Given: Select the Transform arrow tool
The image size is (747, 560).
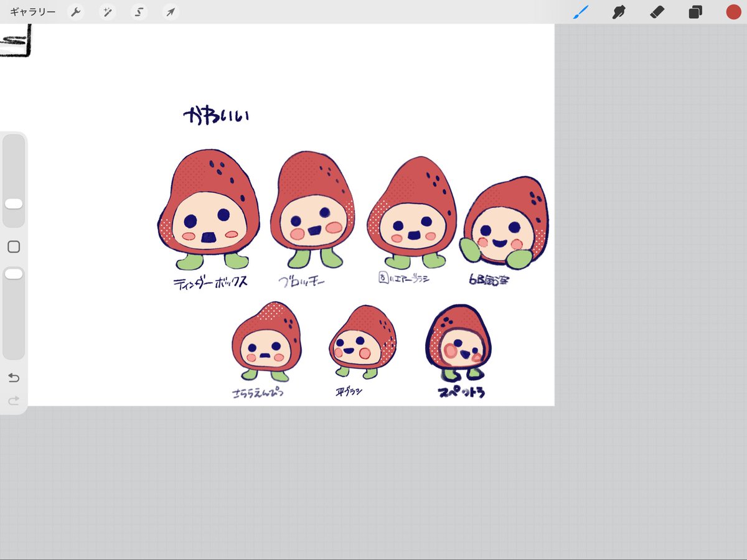Looking at the screenshot, I should tap(171, 12).
